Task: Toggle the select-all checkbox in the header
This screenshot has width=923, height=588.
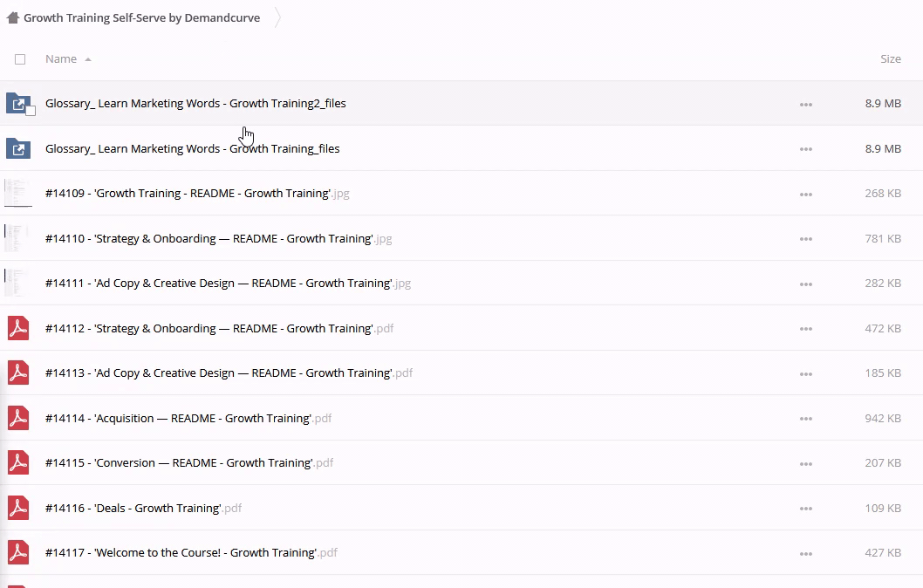Action: [x=20, y=59]
